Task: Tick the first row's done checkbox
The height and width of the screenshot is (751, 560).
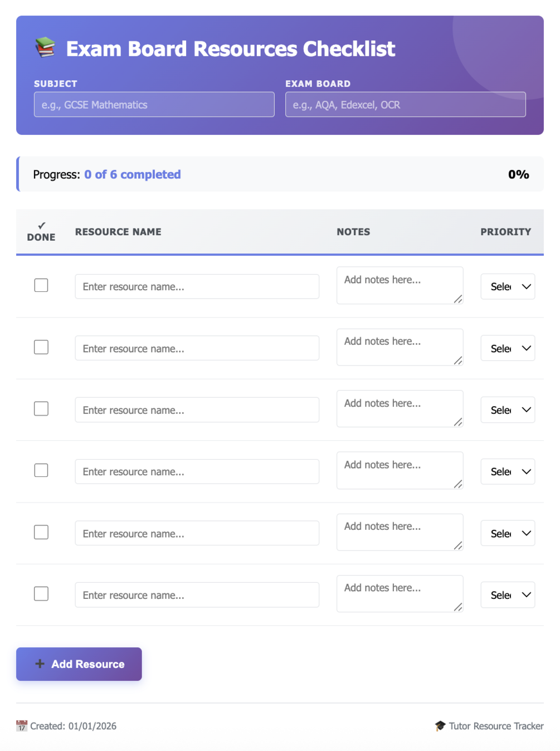Action: coord(41,285)
